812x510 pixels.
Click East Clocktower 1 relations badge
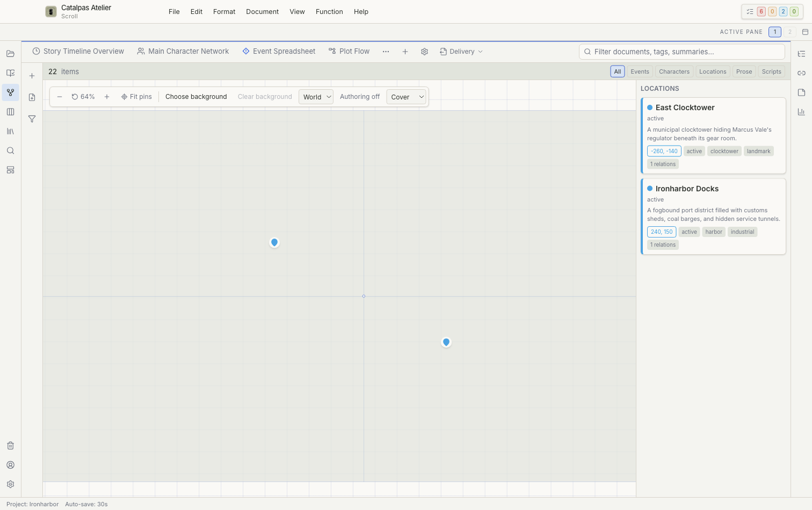(x=663, y=164)
